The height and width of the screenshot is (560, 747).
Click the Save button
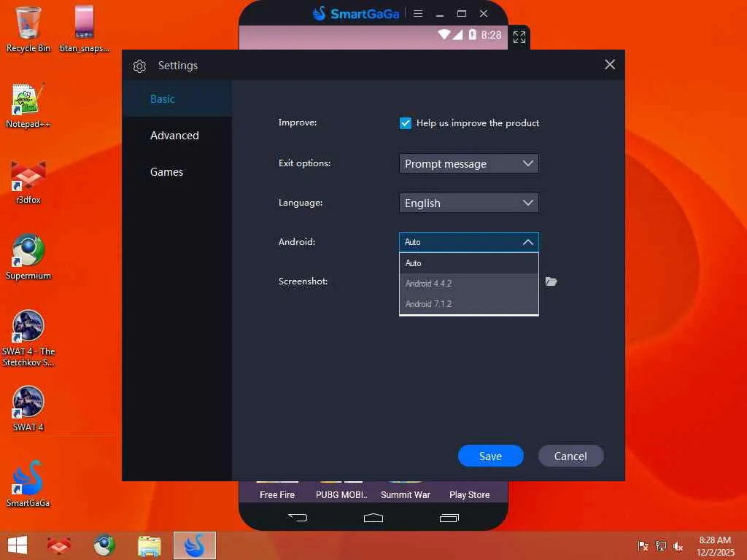(491, 456)
